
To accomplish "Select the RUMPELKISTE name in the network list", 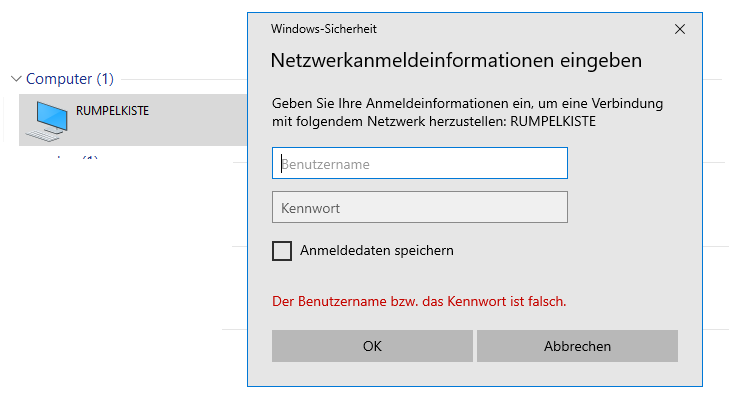I will 112,111.
